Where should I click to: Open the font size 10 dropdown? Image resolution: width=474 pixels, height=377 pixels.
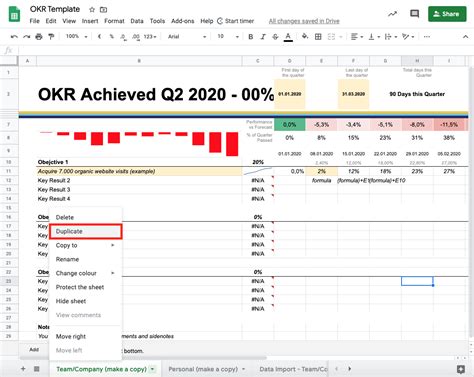[228, 36]
